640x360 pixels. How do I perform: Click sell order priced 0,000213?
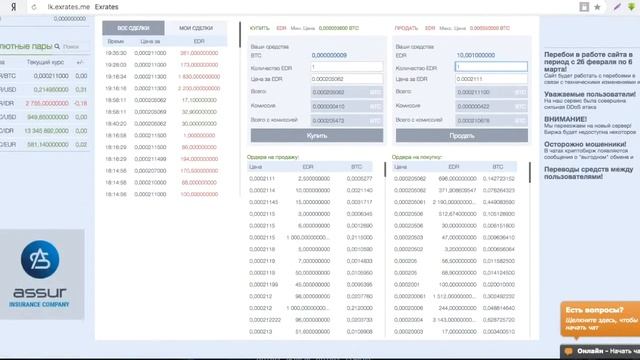(310, 332)
